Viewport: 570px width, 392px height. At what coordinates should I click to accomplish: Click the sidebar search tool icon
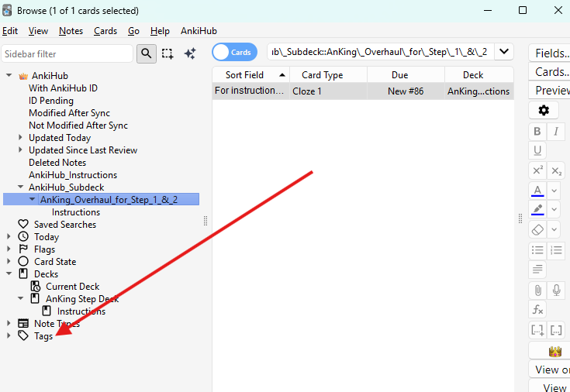pyautogui.click(x=146, y=53)
